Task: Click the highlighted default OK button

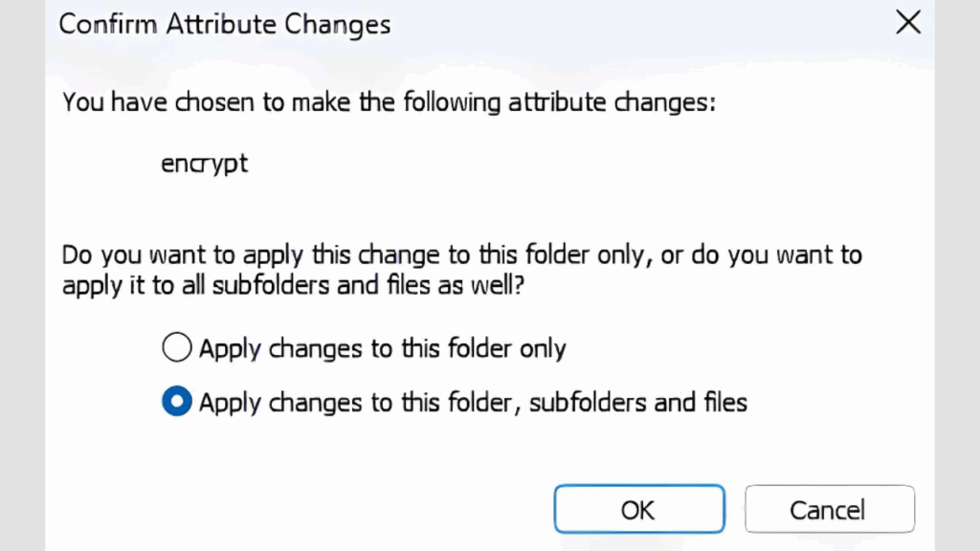Action: [x=639, y=508]
